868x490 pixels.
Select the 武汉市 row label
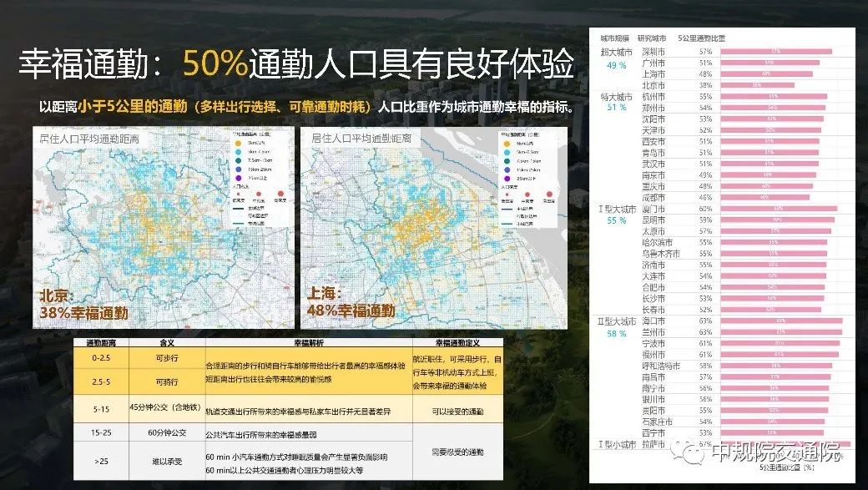654,164
